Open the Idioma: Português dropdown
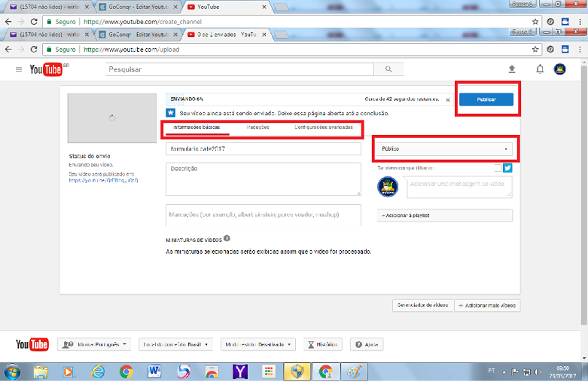This screenshot has height=382, width=588. coord(94,344)
